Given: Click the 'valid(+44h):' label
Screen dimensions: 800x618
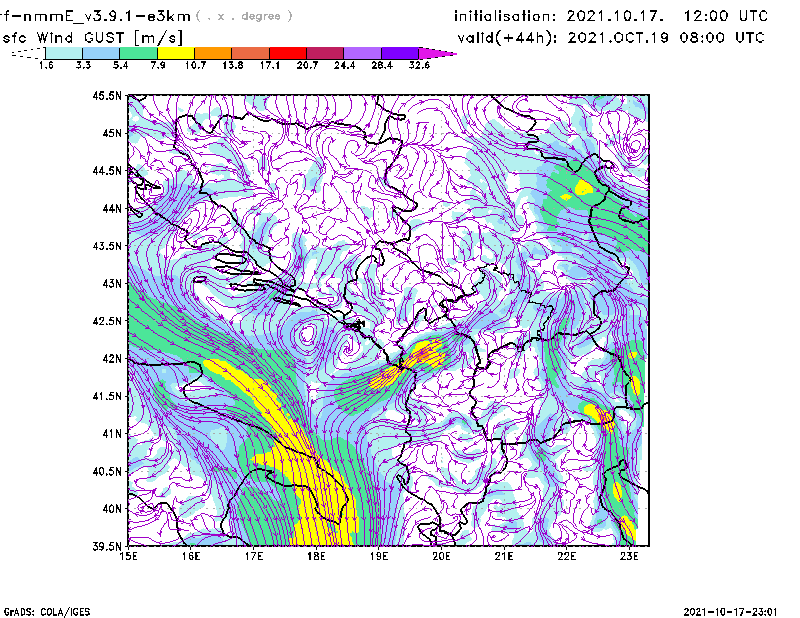Looking at the screenshot, I should [x=507, y=38].
